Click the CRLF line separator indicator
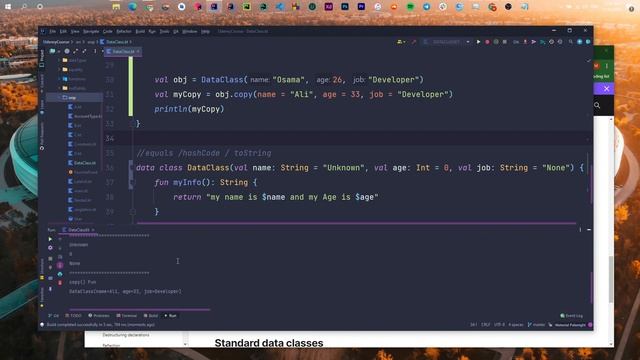Image resolution: width=640 pixels, height=360 pixels. tap(485, 325)
